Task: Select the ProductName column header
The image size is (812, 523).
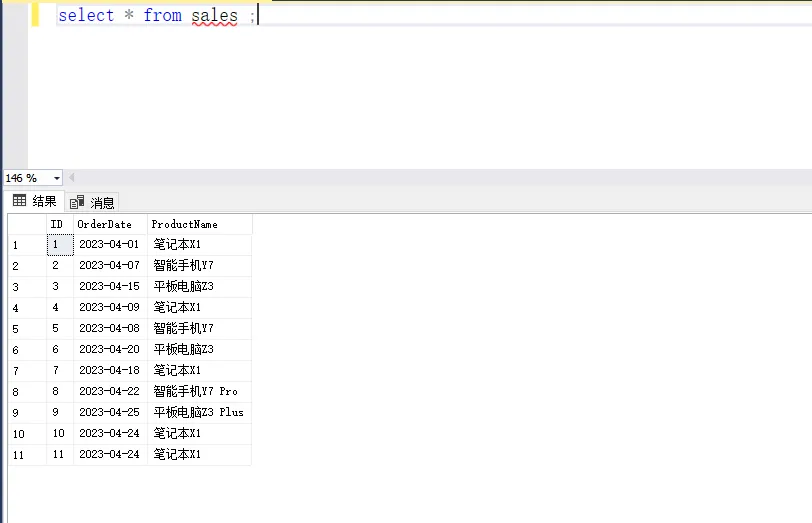Action: pos(199,224)
